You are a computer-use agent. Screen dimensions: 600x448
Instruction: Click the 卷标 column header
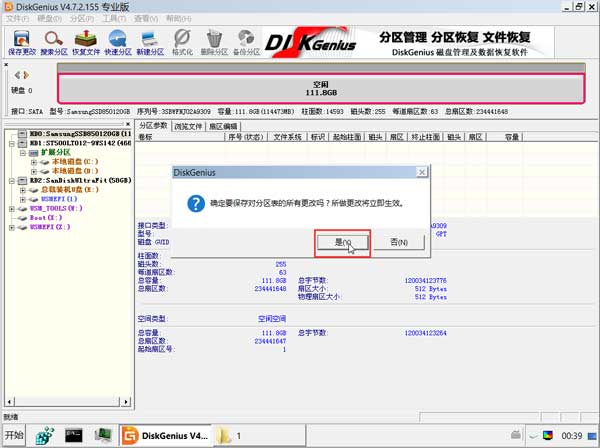pyautogui.click(x=181, y=137)
